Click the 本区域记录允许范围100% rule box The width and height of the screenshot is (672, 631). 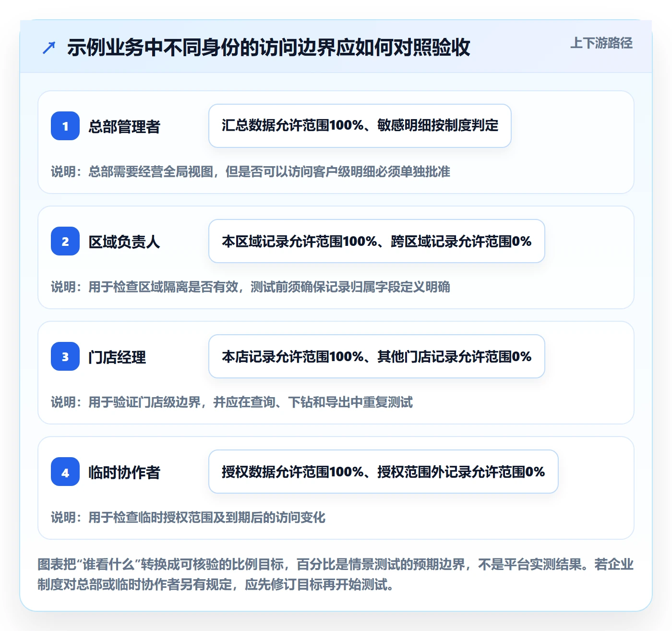[x=377, y=241]
